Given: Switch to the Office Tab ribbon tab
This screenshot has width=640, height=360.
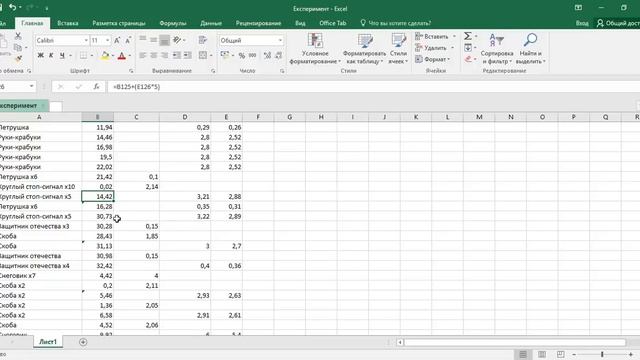Looking at the screenshot, I should coord(333,23).
